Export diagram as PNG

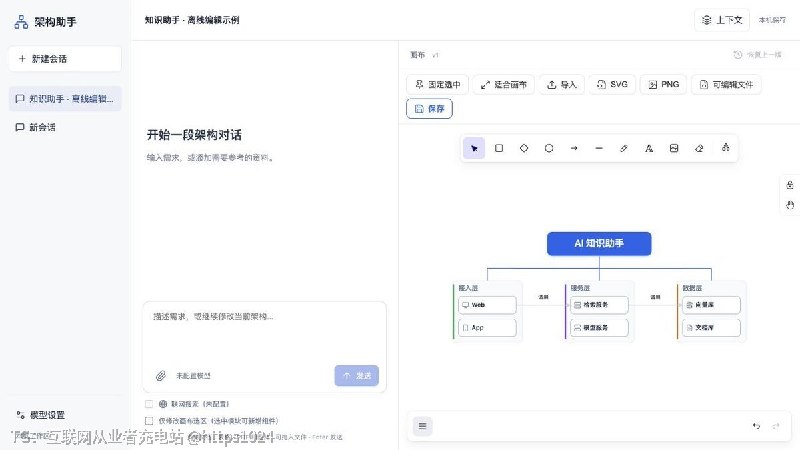663,85
